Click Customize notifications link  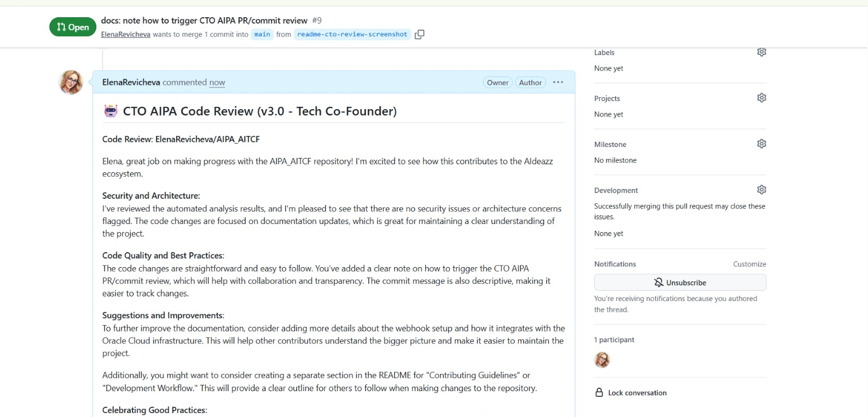[749, 264]
